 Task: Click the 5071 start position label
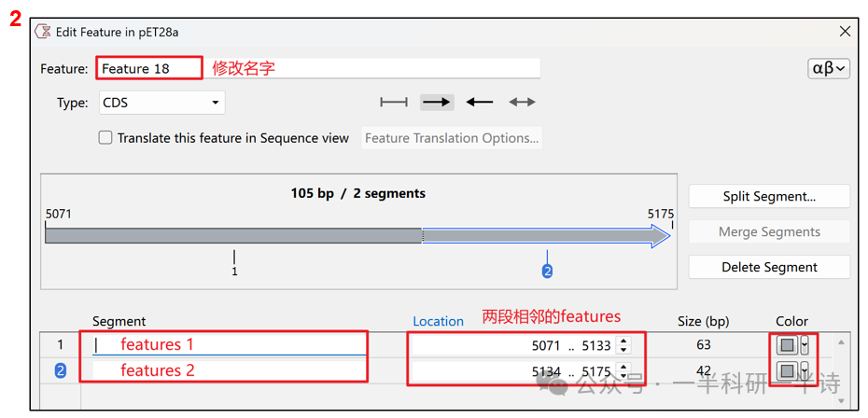coord(59,214)
